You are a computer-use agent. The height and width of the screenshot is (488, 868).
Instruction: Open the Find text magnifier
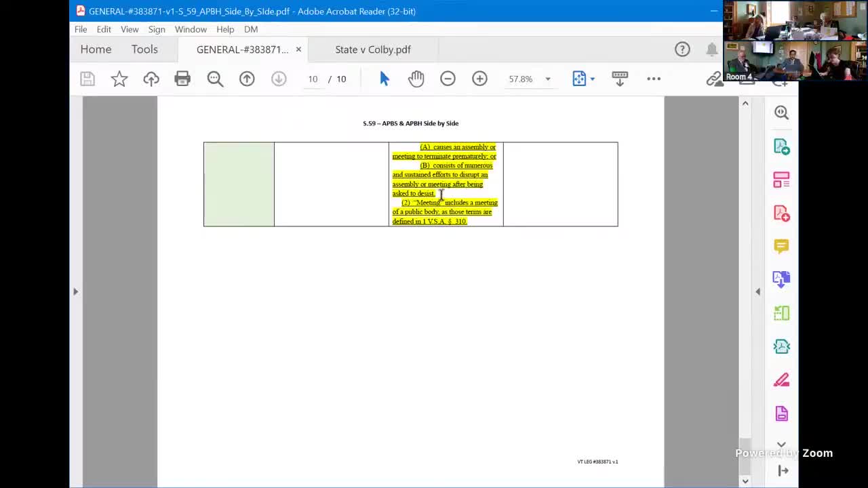tap(215, 79)
